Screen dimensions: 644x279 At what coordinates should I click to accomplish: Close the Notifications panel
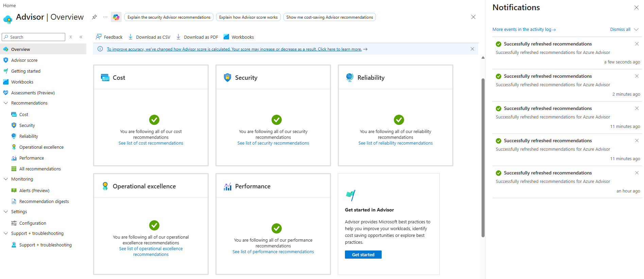(637, 7)
